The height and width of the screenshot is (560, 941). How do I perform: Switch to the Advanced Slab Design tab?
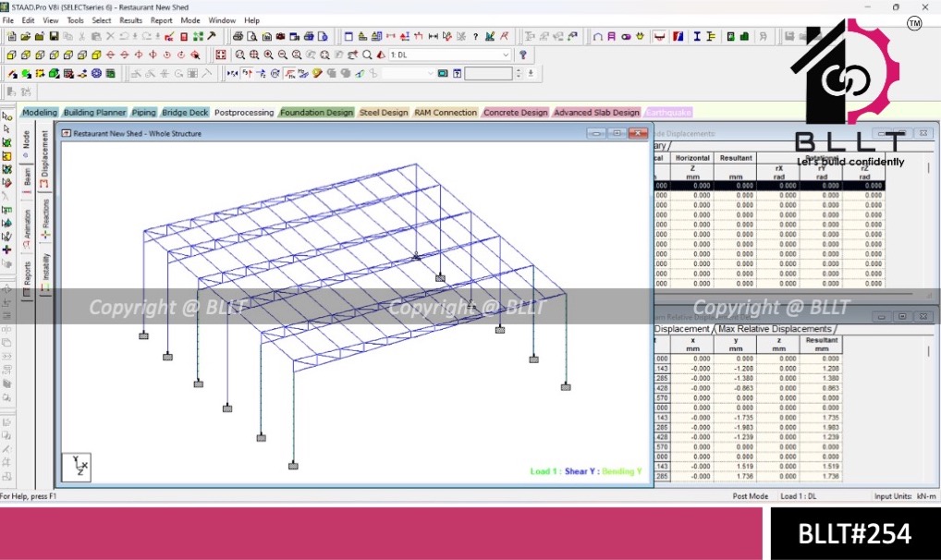596,112
